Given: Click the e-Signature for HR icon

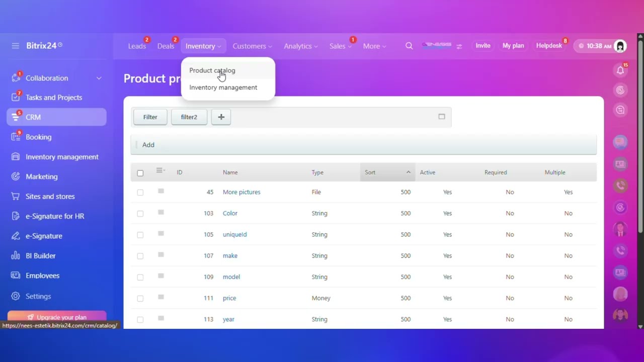Looking at the screenshot, I should 16,216.
